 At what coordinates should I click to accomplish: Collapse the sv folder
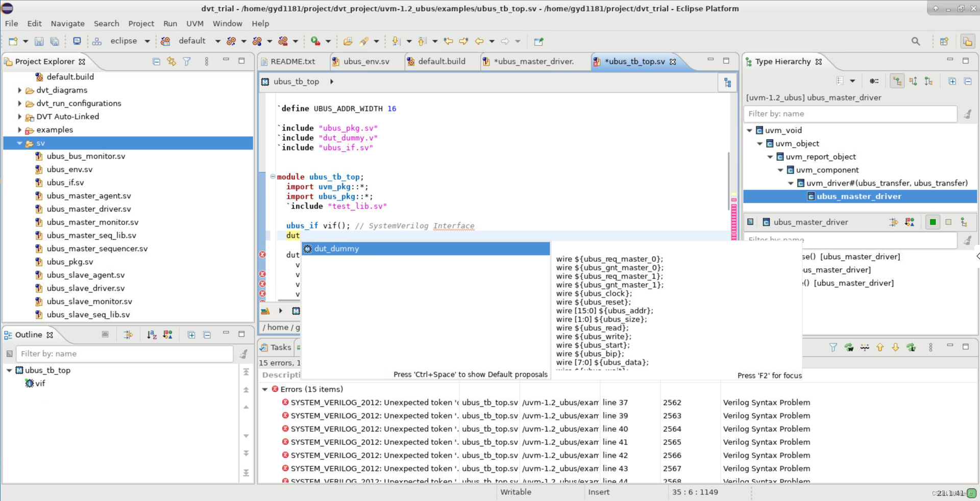[19, 143]
